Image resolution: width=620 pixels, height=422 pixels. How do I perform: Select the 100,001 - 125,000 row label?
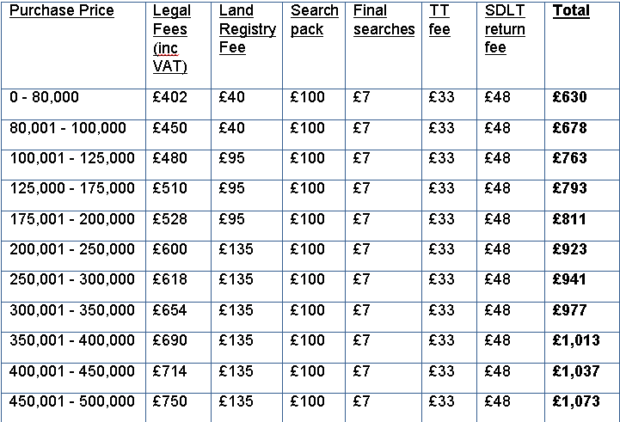pos(72,158)
